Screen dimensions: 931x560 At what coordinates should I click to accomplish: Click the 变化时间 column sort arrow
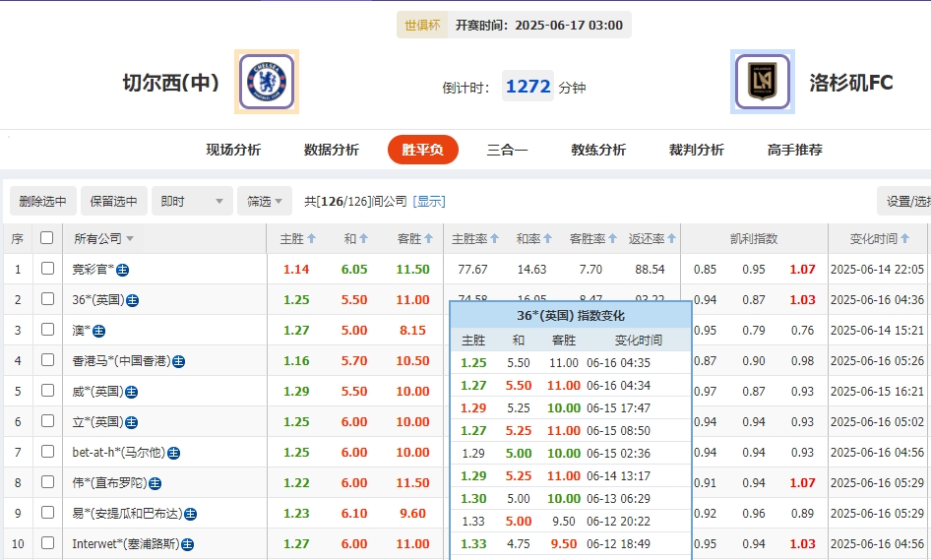pyautogui.click(x=904, y=239)
